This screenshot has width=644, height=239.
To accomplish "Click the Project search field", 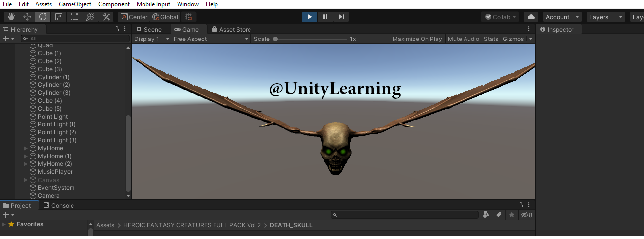I will point(405,215).
